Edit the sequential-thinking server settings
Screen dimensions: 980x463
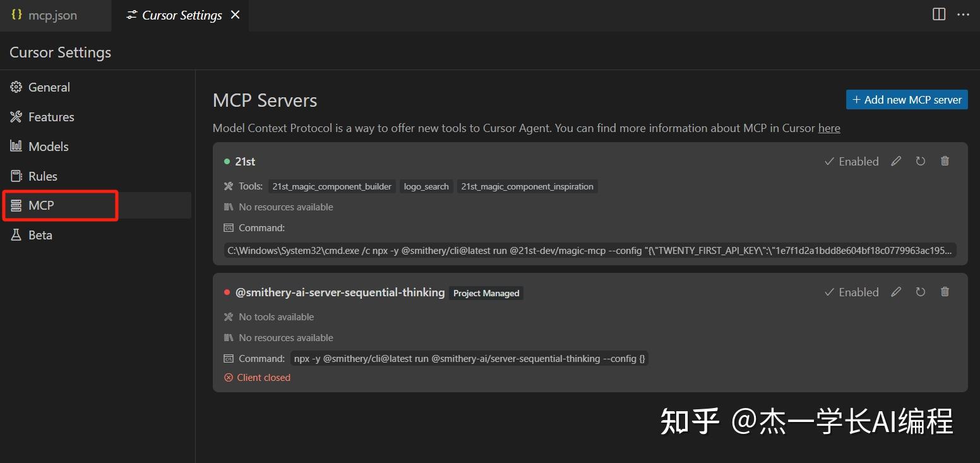[x=896, y=292]
